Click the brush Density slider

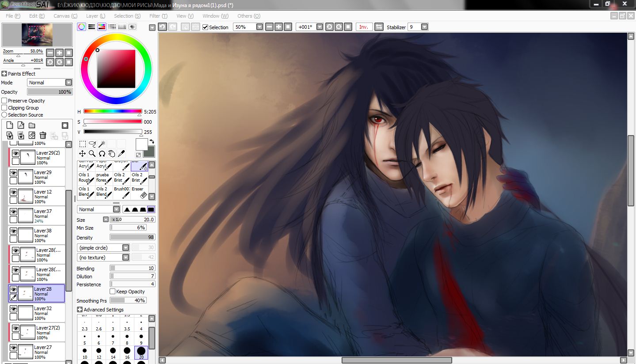pyautogui.click(x=133, y=237)
